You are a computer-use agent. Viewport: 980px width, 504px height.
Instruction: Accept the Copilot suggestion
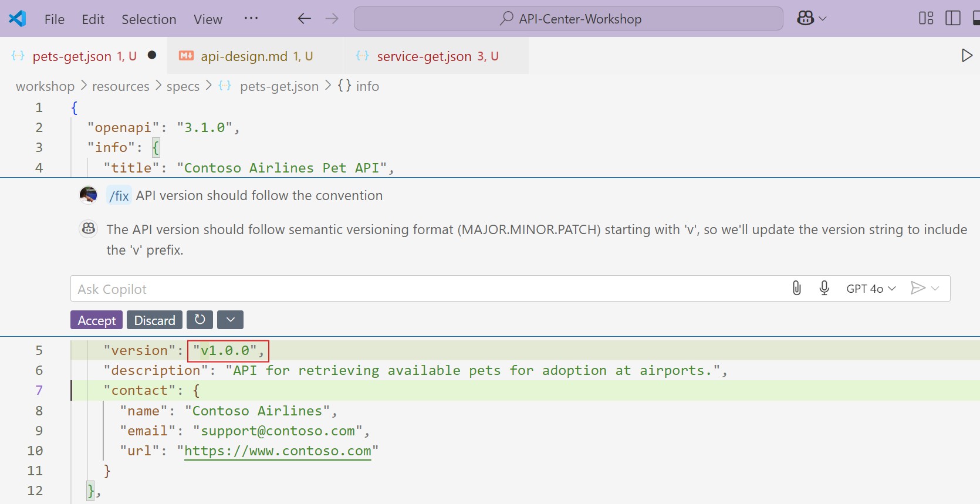pyautogui.click(x=97, y=320)
